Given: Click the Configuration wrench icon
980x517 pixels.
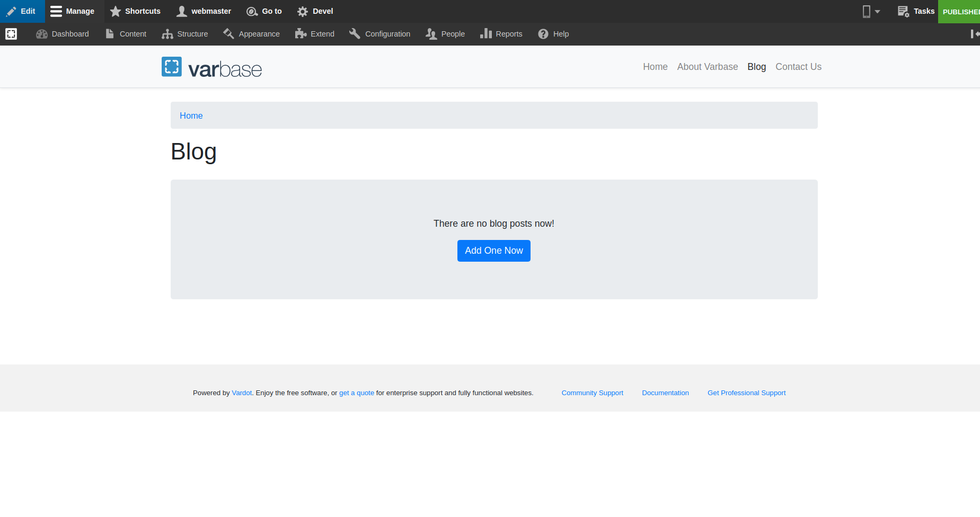Looking at the screenshot, I should [x=354, y=34].
